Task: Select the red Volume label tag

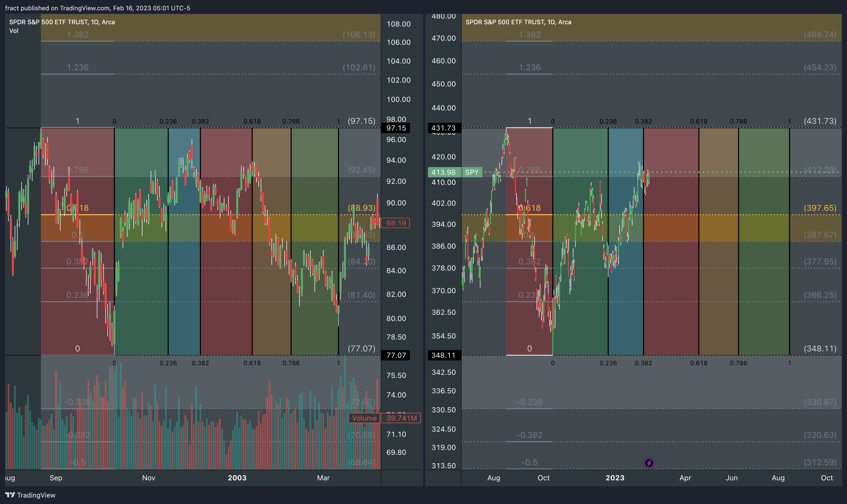Action: click(364, 418)
